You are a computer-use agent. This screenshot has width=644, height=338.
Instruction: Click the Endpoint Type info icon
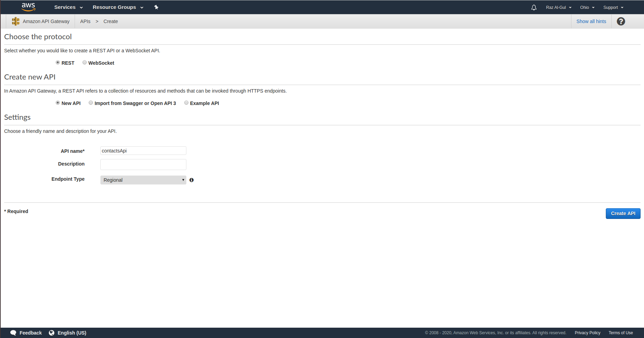click(192, 180)
